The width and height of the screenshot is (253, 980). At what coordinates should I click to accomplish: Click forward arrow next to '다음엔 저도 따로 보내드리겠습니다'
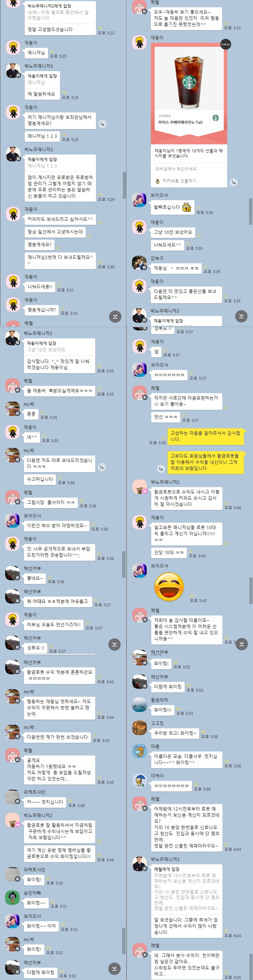pyautogui.click(x=101, y=467)
